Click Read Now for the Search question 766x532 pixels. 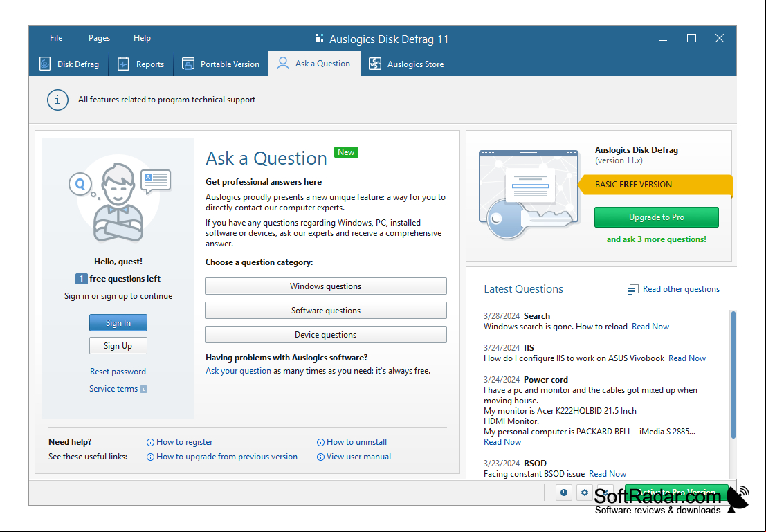click(x=650, y=327)
